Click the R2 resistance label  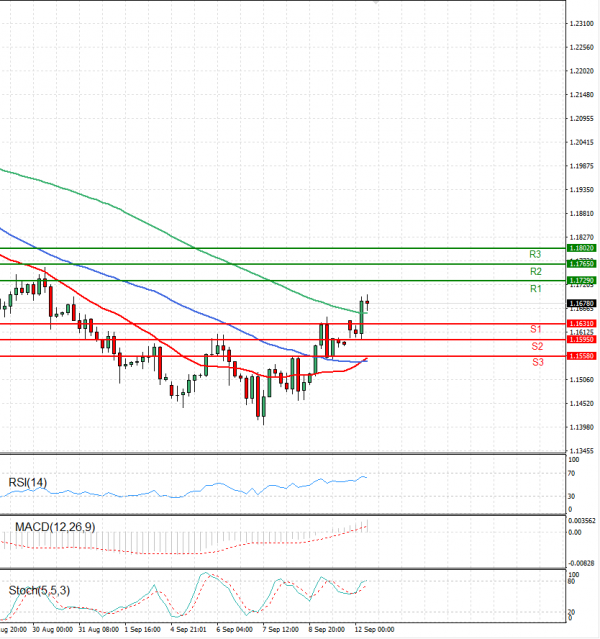pyautogui.click(x=536, y=271)
